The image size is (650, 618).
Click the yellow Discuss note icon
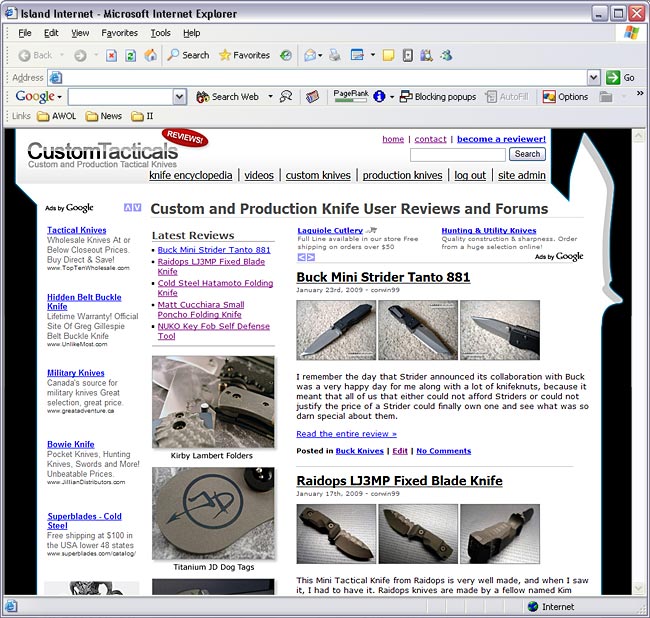click(x=388, y=55)
